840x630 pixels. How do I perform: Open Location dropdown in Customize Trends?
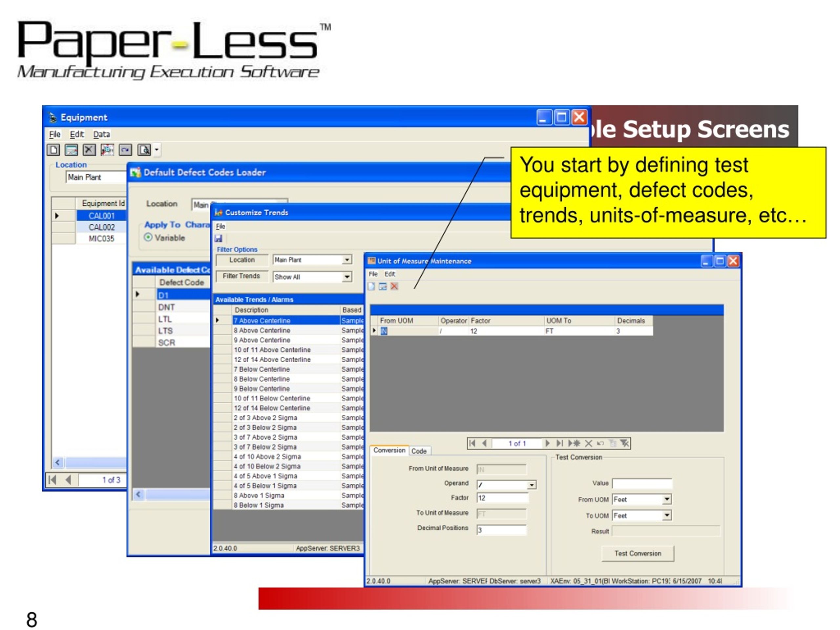pyautogui.click(x=347, y=260)
